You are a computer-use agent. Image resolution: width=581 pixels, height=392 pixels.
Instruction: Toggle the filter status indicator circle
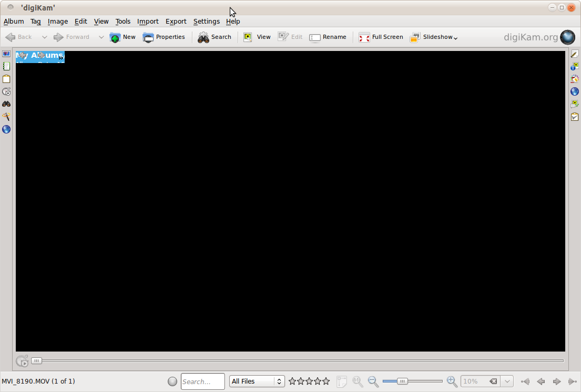coord(172,381)
